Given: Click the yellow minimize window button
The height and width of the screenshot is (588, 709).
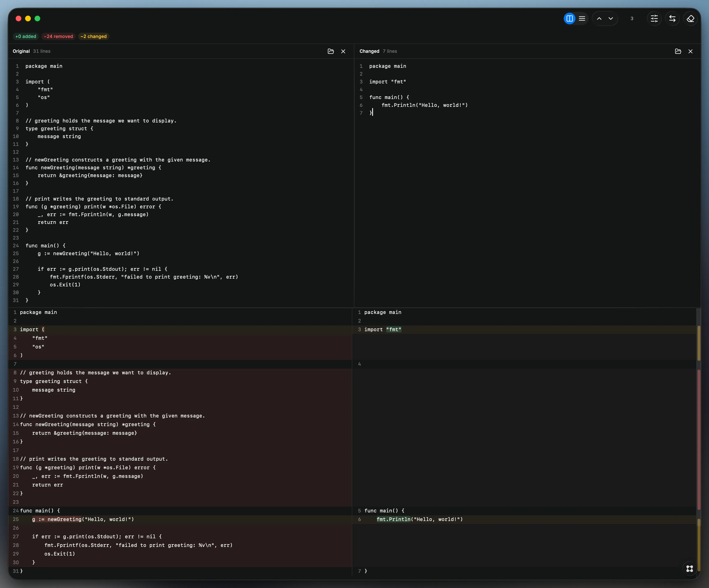Looking at the screenshot, I should pos(28,18).
